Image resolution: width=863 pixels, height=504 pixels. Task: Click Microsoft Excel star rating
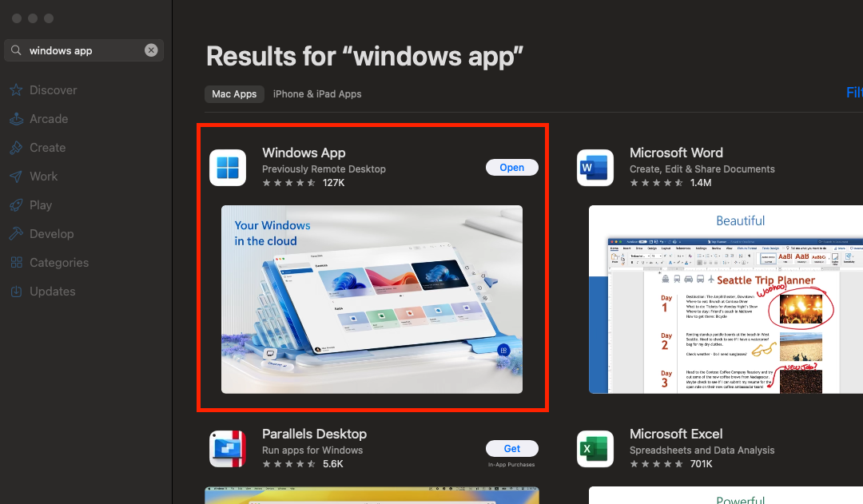(656, 464)
